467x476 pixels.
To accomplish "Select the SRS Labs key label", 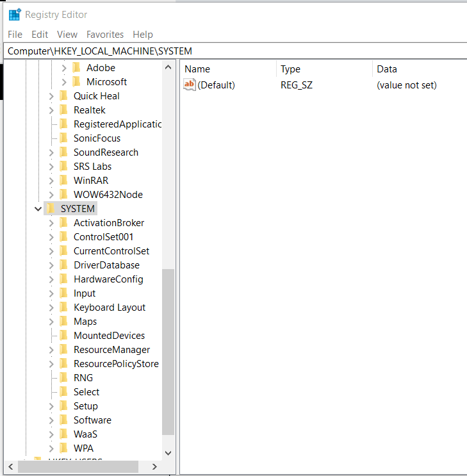I will coord(93,167).
